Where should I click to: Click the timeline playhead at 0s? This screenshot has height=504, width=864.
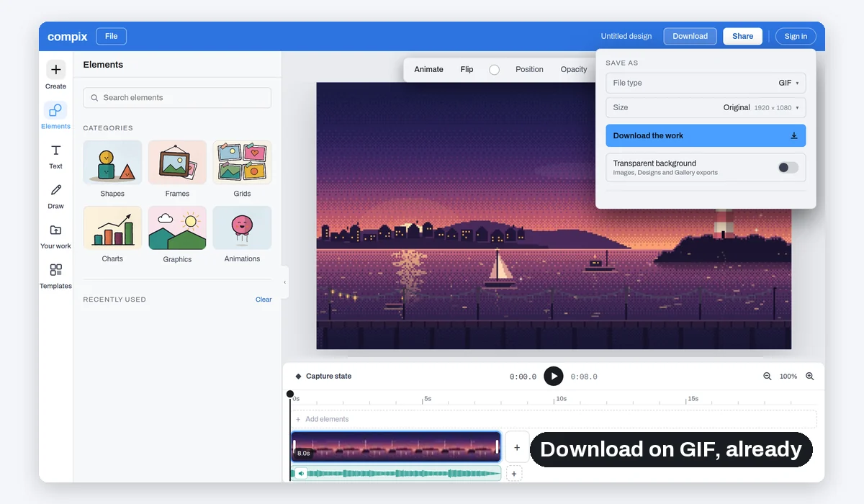coord(290,394)
